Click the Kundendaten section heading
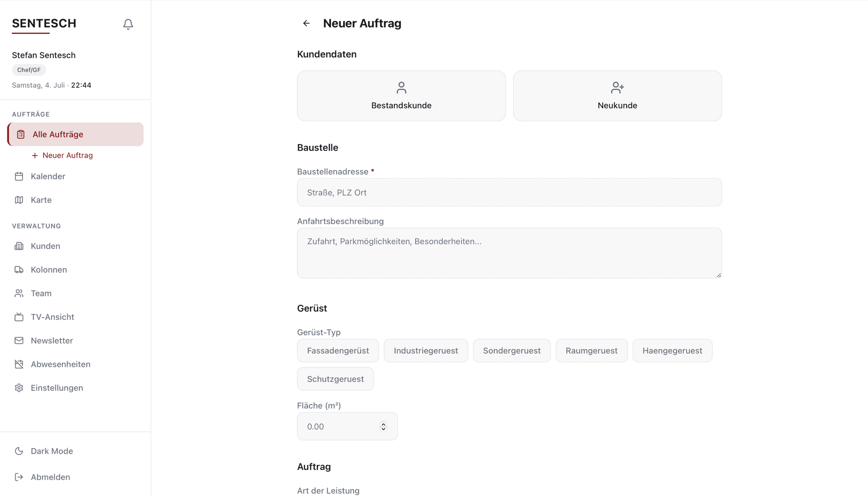 pos(327,54)
